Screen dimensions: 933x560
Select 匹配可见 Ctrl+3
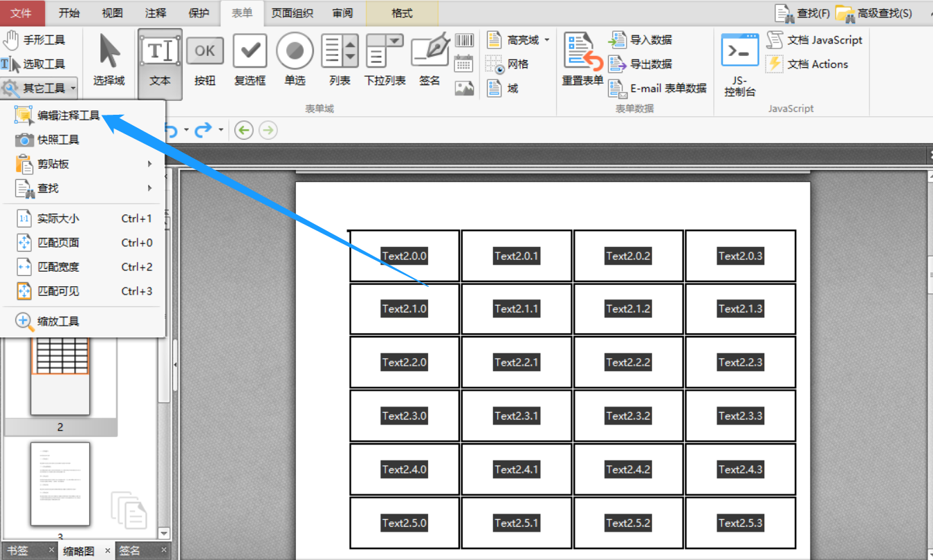(x=83, y=291)
